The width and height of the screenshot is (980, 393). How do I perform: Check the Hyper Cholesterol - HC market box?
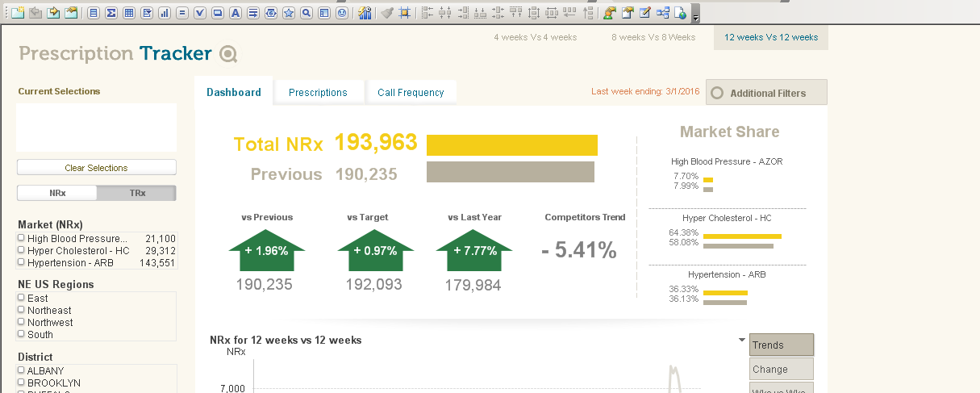21,250
